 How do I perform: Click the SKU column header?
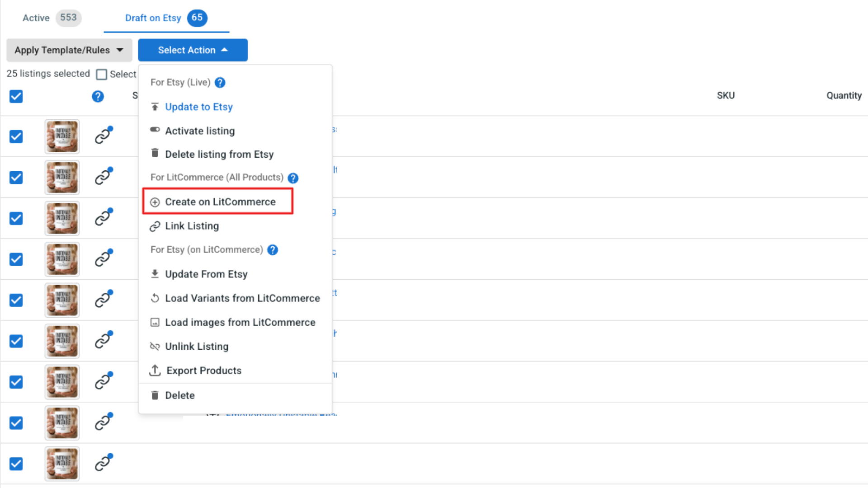pos(726,95)
